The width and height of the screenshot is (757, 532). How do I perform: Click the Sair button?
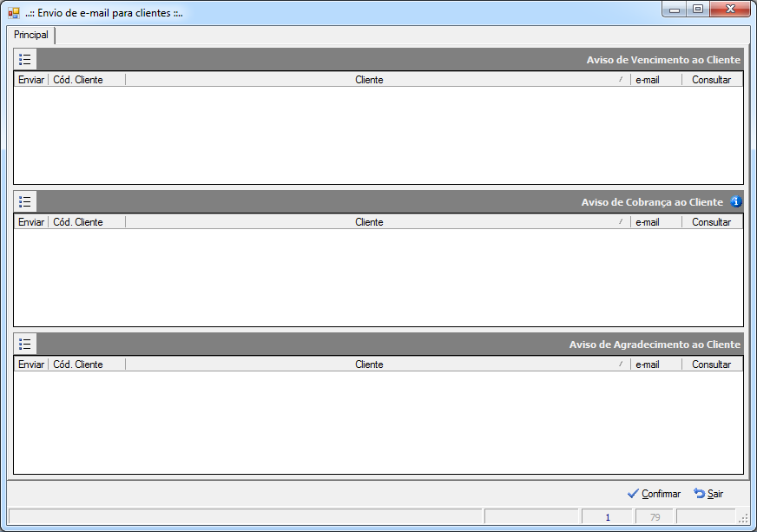point(708,493)
